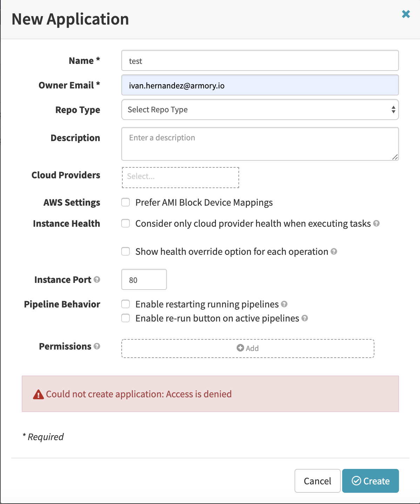Add a new permission entry

(x=248, y=348)
